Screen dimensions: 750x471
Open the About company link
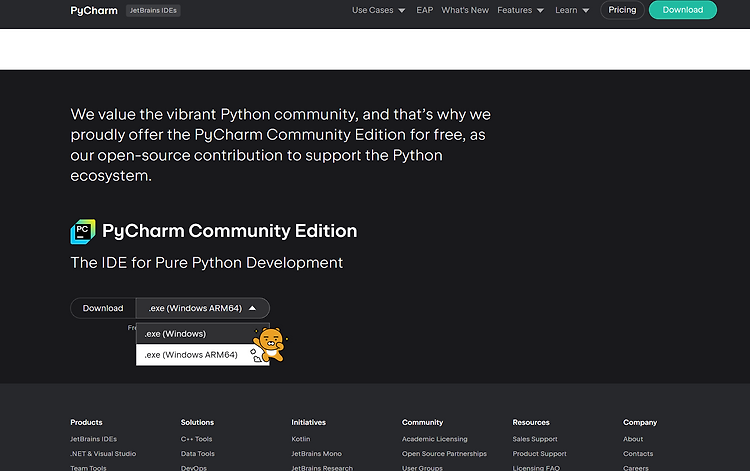(x=633, y=439)
